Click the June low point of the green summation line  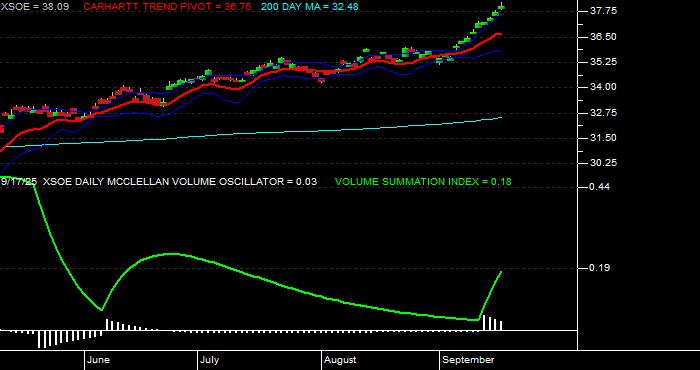point(102,309)
